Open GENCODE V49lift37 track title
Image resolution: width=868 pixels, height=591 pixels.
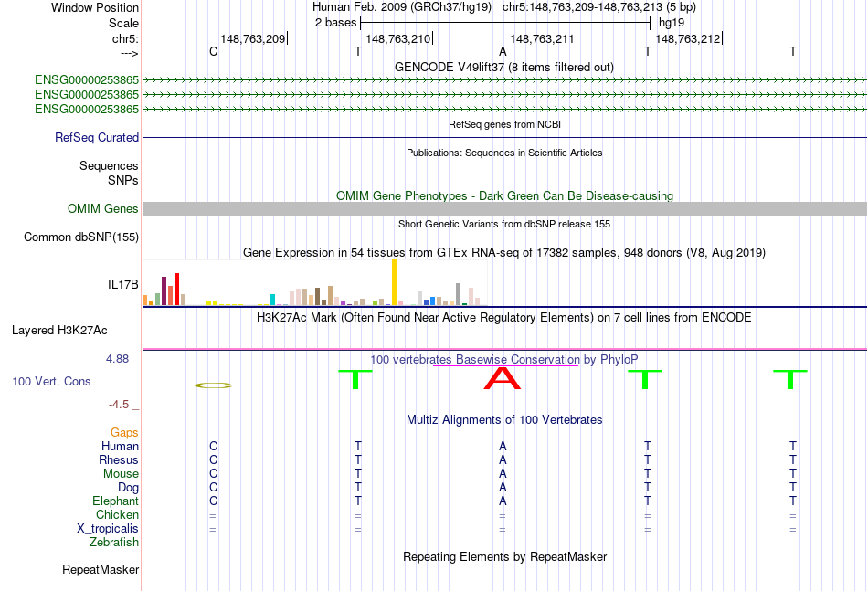(x=504, y=67)
